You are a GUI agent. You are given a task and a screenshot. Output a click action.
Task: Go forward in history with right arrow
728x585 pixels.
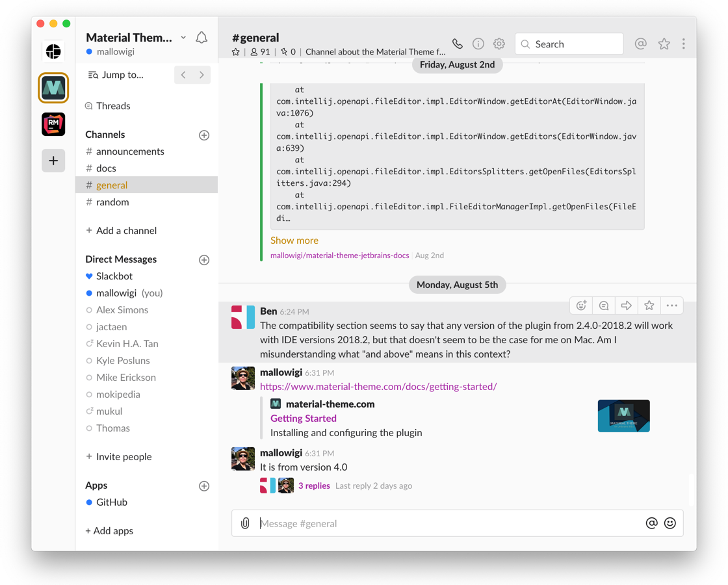(x=201, y=75)
